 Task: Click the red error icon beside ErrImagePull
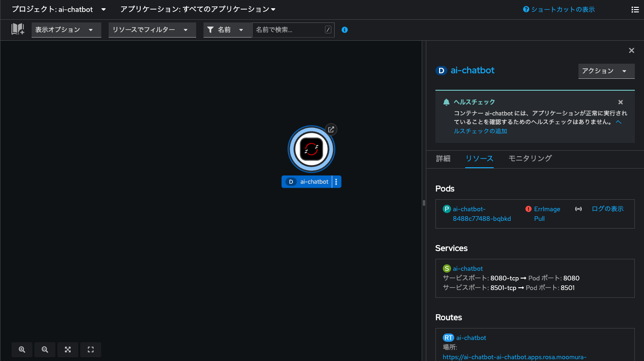tap(528, 209)
